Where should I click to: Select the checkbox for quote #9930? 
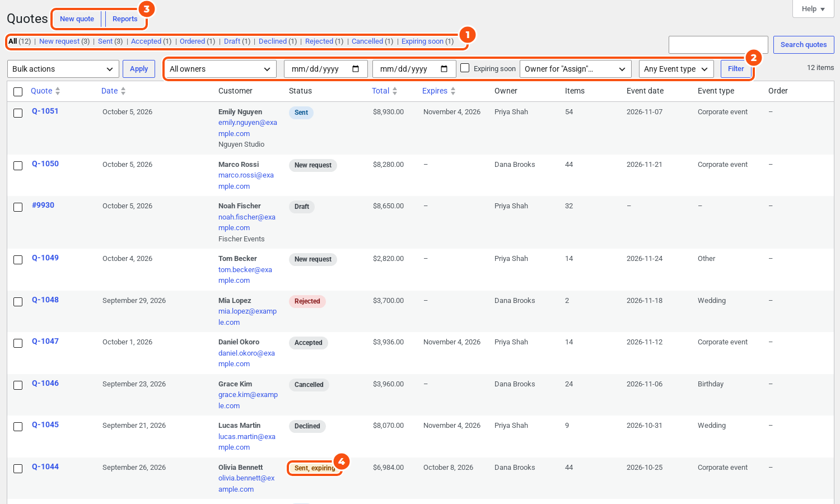coord(18,207)
